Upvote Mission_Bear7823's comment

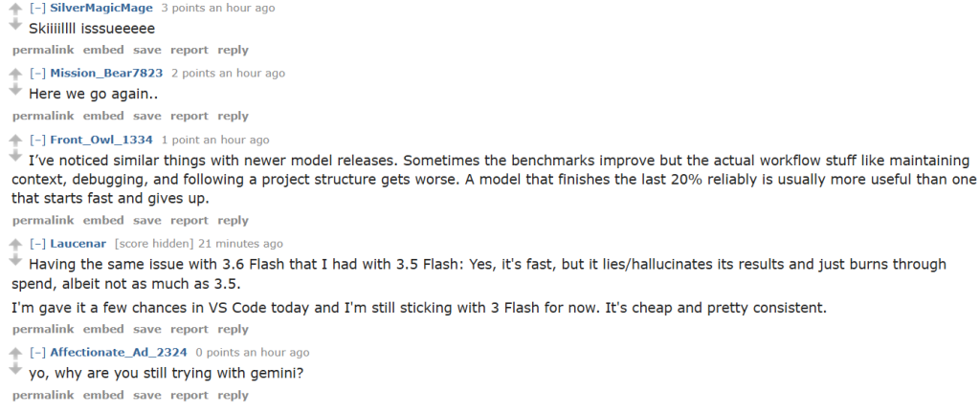click(x=16, y=75)
